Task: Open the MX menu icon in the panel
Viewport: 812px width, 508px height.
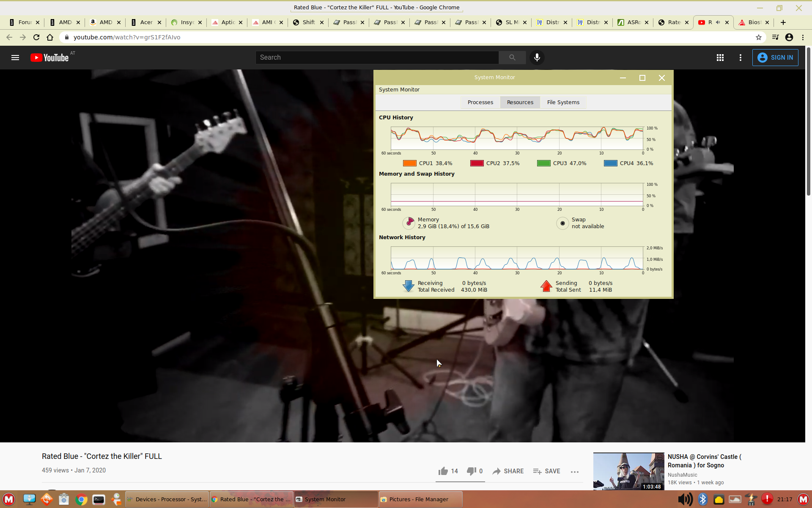Action: (9, 500)
